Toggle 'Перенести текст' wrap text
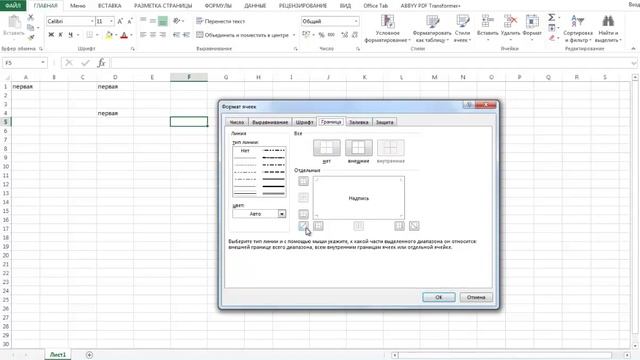The image size is (640, 360). [x=220, y=21]
